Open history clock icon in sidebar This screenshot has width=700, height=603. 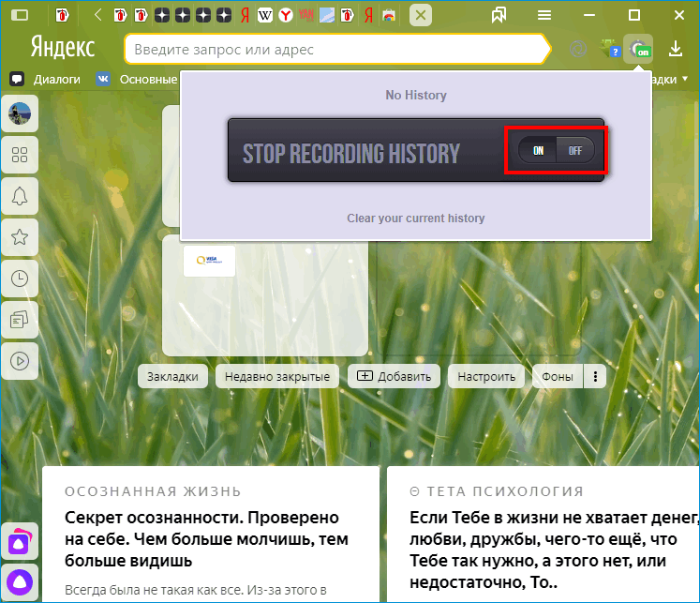pos(20,279)
